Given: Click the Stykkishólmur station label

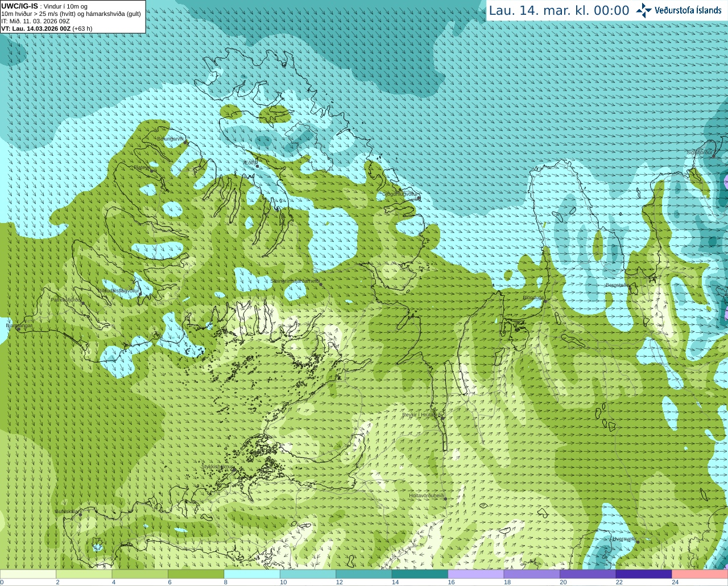Looking at the screenshot, I should pyautogui.click(x=218, y=467).
